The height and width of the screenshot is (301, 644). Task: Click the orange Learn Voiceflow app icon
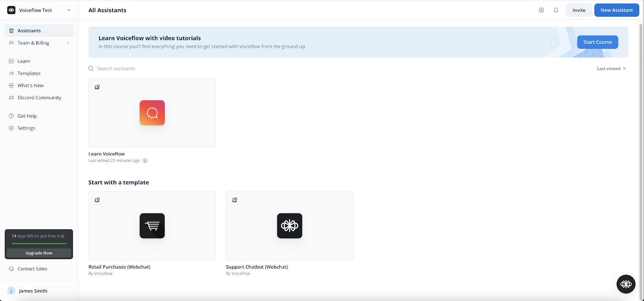pos(152,113)
